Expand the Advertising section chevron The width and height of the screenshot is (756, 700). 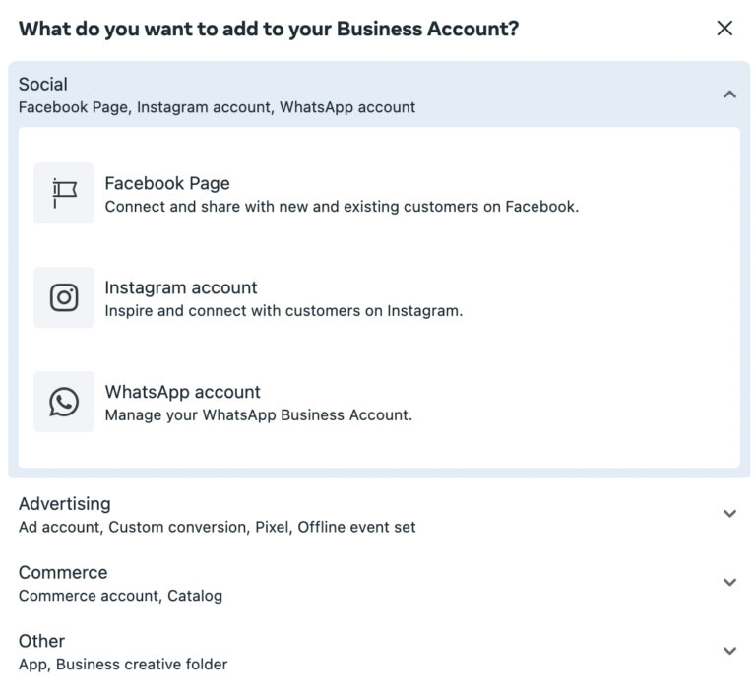tap(730, 513)
